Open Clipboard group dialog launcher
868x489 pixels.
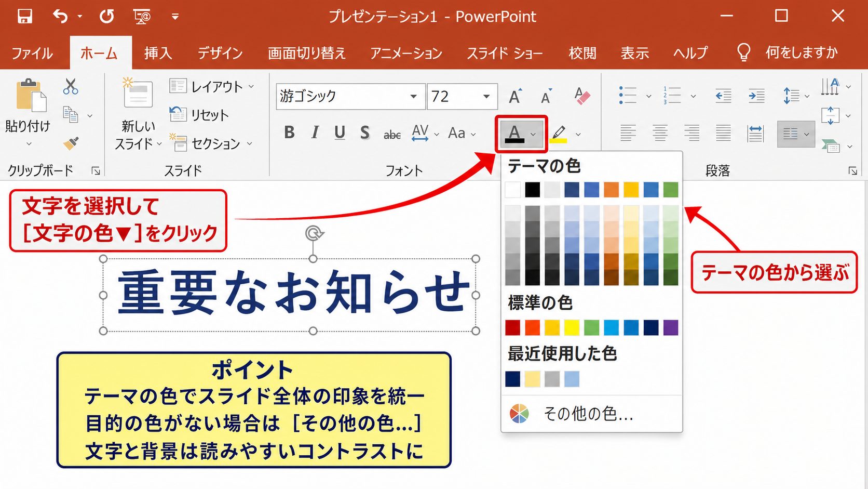pos(96,170)
